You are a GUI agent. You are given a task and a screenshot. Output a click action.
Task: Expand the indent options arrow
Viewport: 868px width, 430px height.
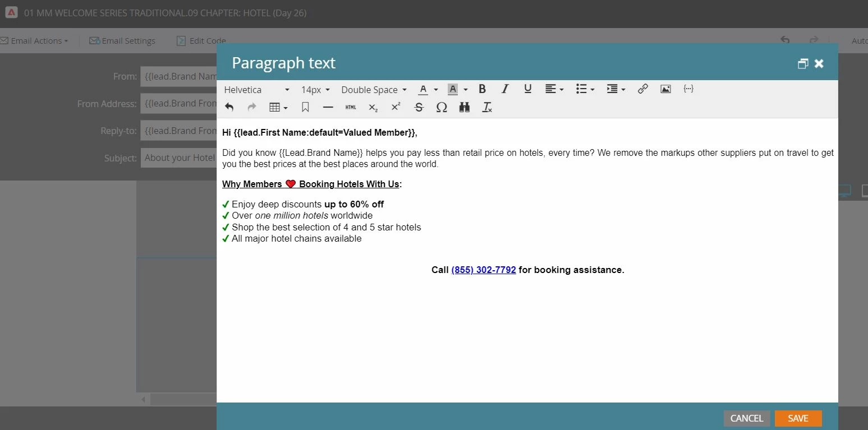623,90
